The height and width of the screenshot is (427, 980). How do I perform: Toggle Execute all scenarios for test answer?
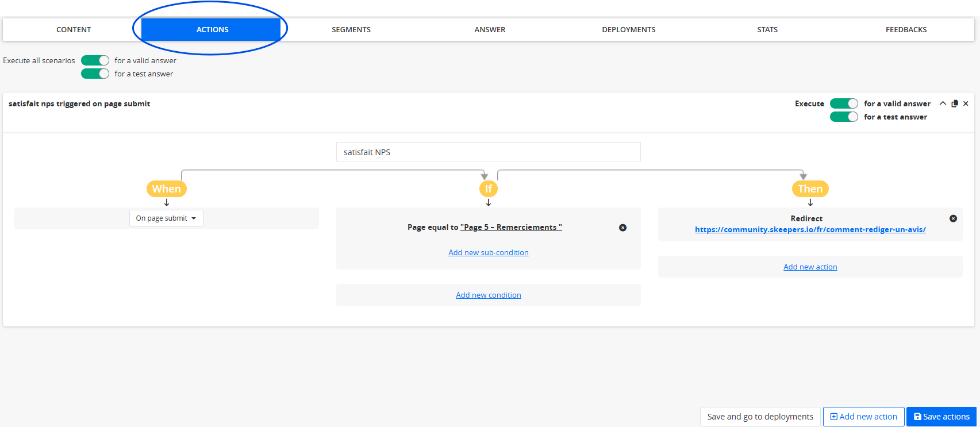pos(95,74)
